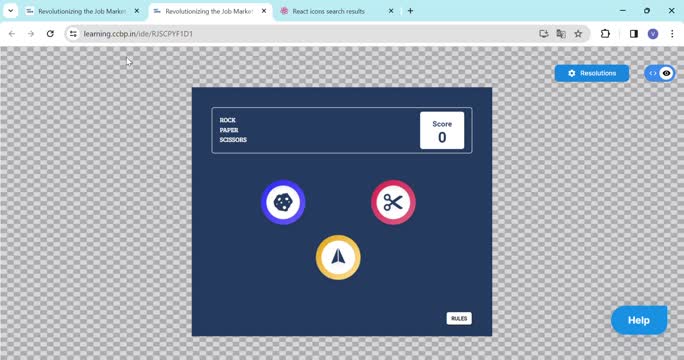
Task: Reload the page with the refresh icon
Action: point(50,34)
